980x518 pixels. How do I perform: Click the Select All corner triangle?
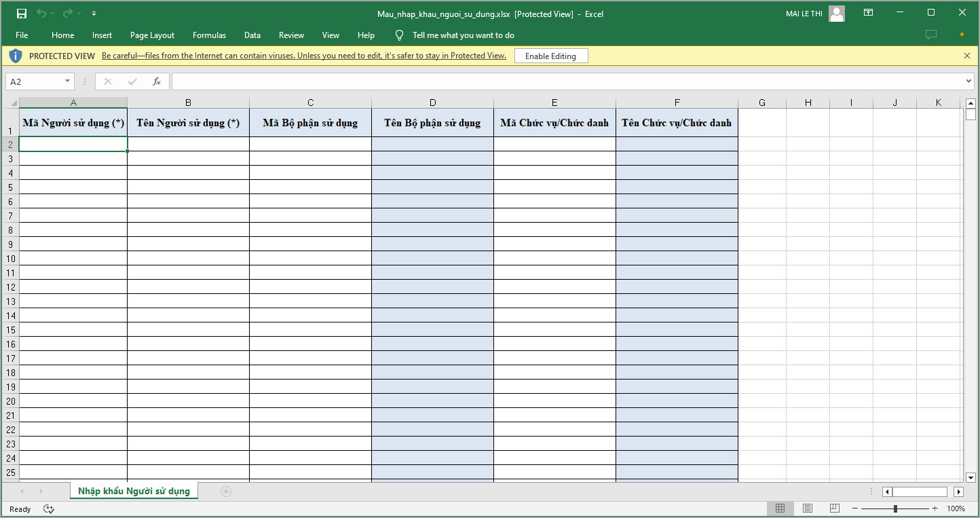12,103
